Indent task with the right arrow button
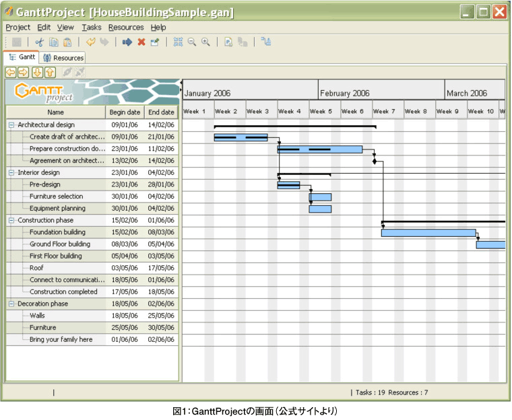 [x=24, y=72]
